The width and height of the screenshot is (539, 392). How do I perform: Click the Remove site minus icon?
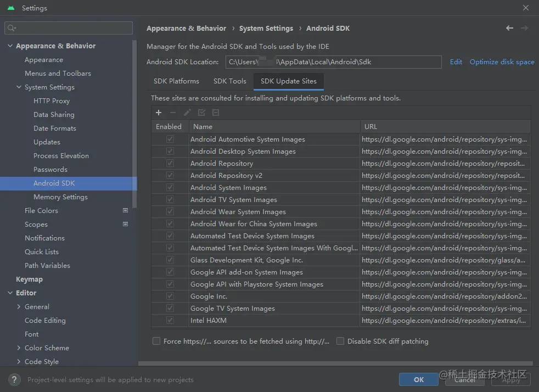(x=173, y=113)
